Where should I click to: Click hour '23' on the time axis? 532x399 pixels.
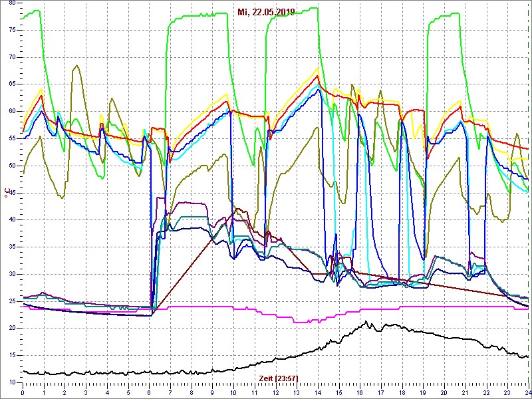507,392
